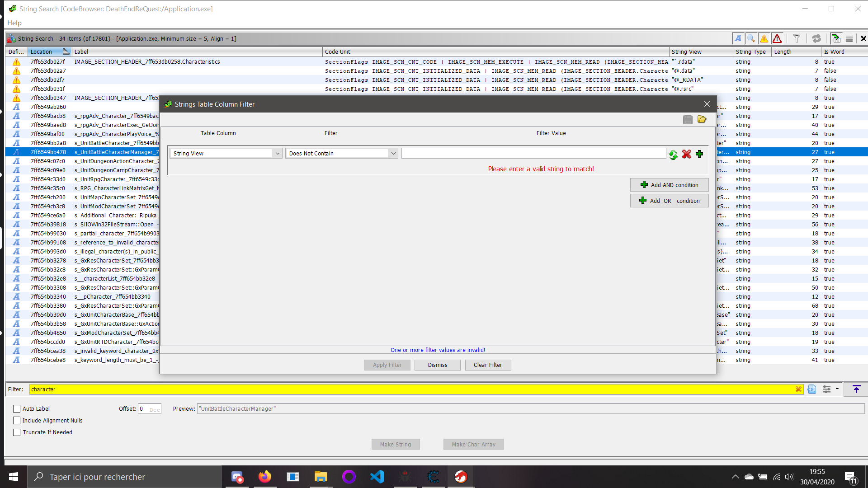Image resolution: width=868 pixels, height=488 pixels.
Task: Enable the Auto Label checkbox
Action: [17, 408]
